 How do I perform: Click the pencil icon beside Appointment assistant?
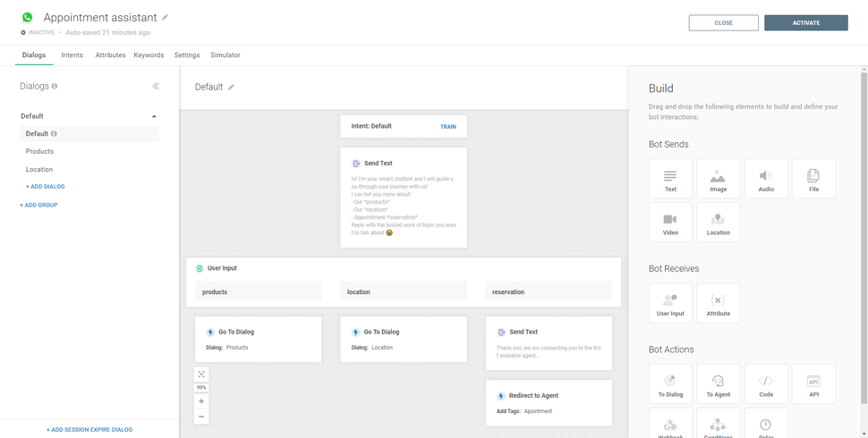pyautogui.click(x=166, y=18)
